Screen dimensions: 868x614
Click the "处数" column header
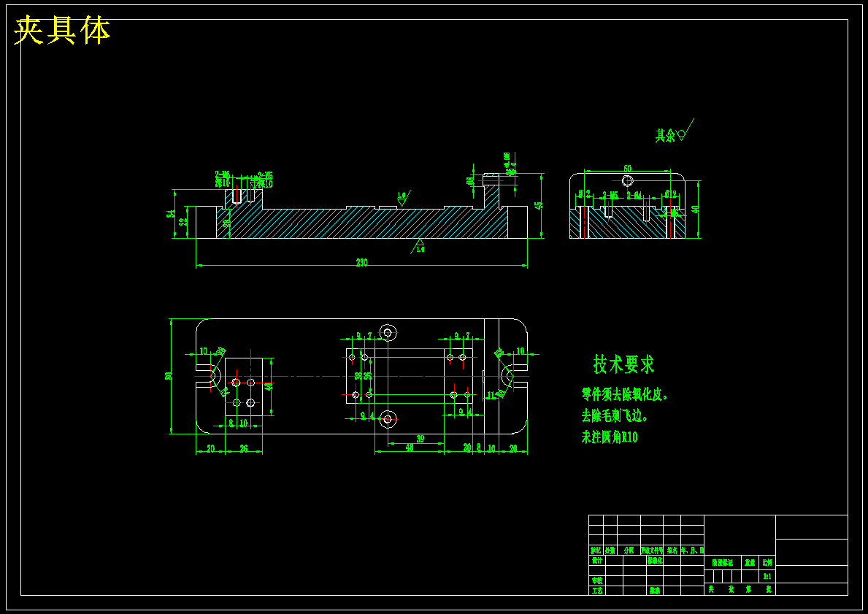(610, 550)
